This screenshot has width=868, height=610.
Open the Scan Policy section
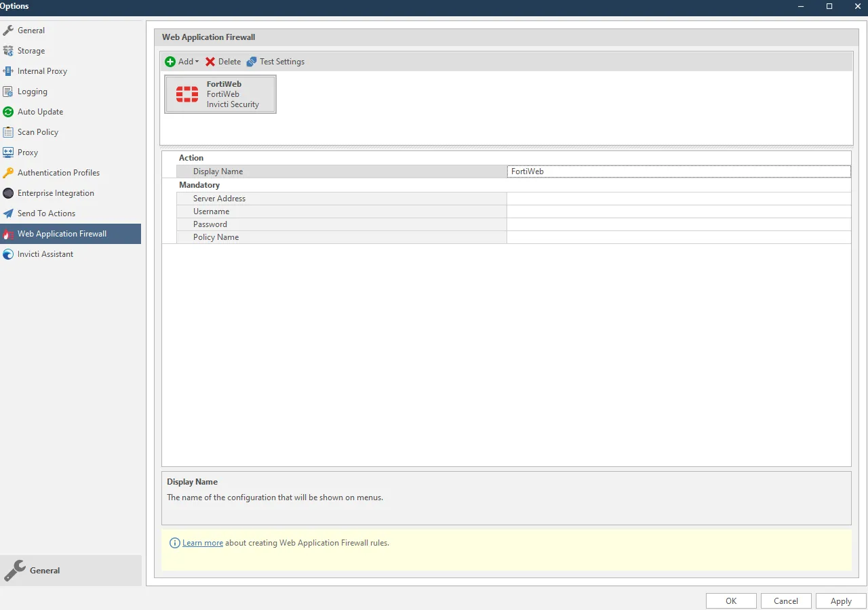point(37,131)
